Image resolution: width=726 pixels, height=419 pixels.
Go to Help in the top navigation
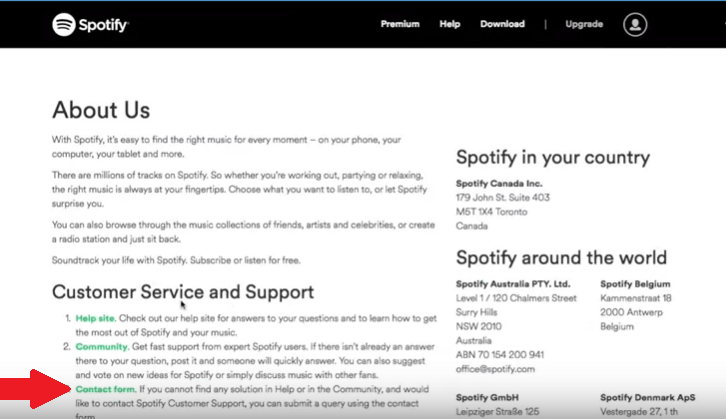coord(450,24)
